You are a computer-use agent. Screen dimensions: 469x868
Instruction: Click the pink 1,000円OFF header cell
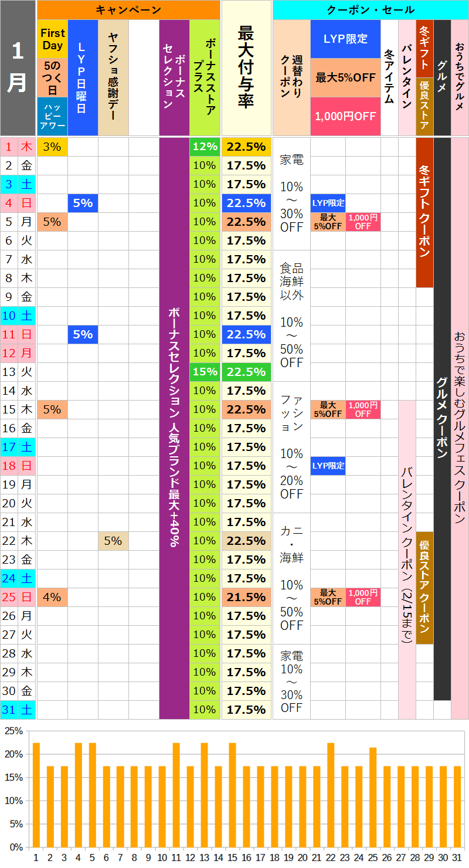(x=345, y=116)
